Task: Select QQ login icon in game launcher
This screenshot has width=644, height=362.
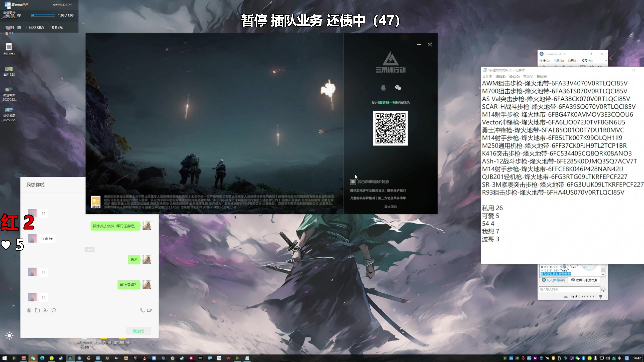Action: [383, 87]
